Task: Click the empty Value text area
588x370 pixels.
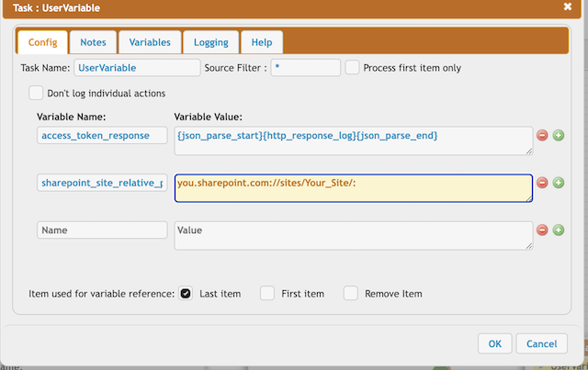Action: (353, 235)
